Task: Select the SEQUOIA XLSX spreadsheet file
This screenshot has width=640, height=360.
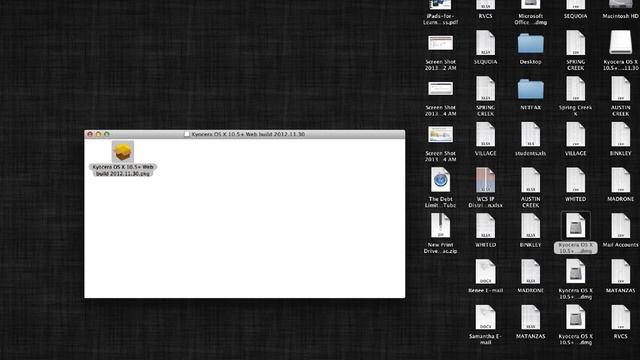Action: pyautogui.click(x=485, y=43)
